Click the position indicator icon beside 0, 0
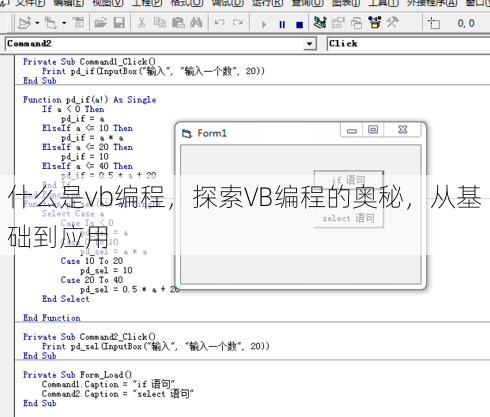Image resolution: width=490 pixels, height=417 pixels. click(434, 23)
